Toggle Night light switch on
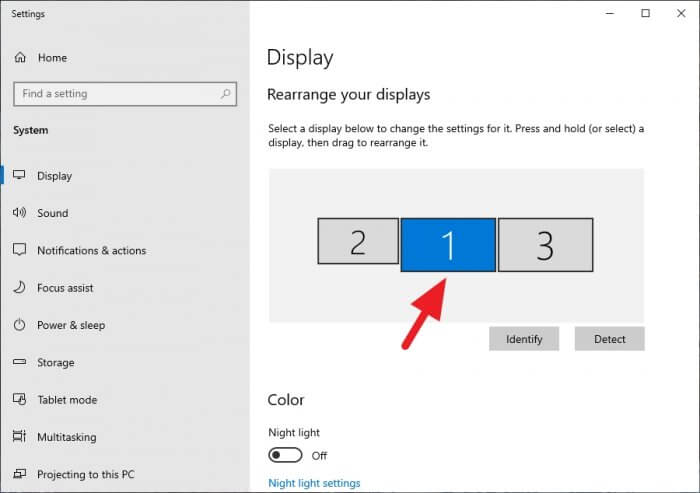Image resolution: width=700 pixels, height=493 pixels. [285, 455]
